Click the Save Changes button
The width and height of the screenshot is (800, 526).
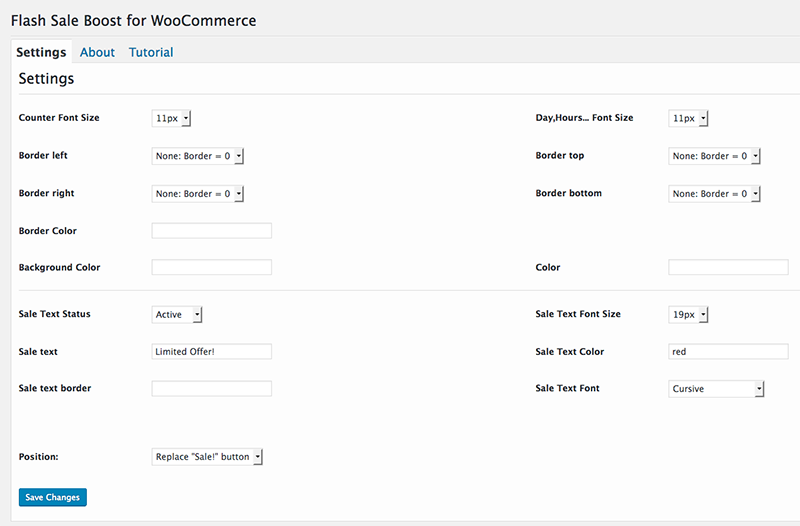53,497
